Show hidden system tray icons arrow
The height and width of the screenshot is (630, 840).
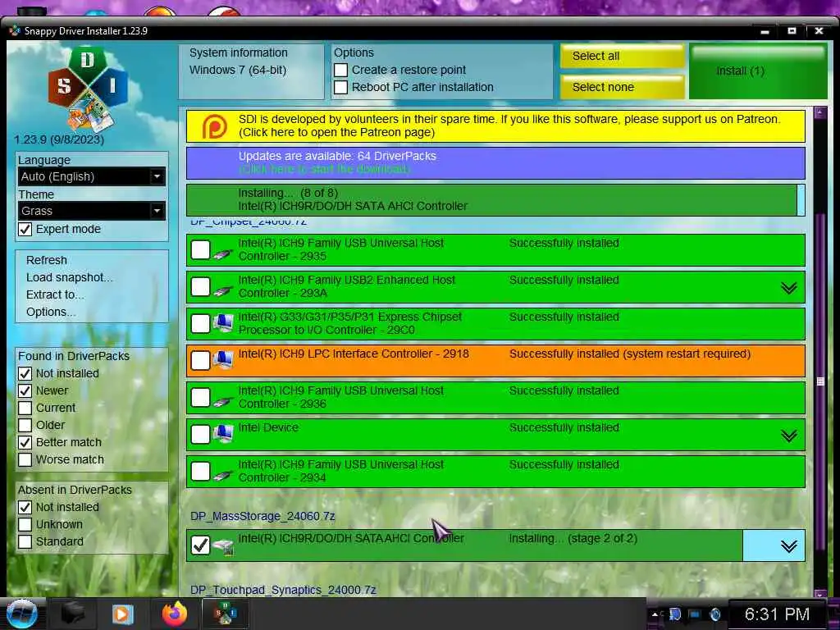(655, 614)
